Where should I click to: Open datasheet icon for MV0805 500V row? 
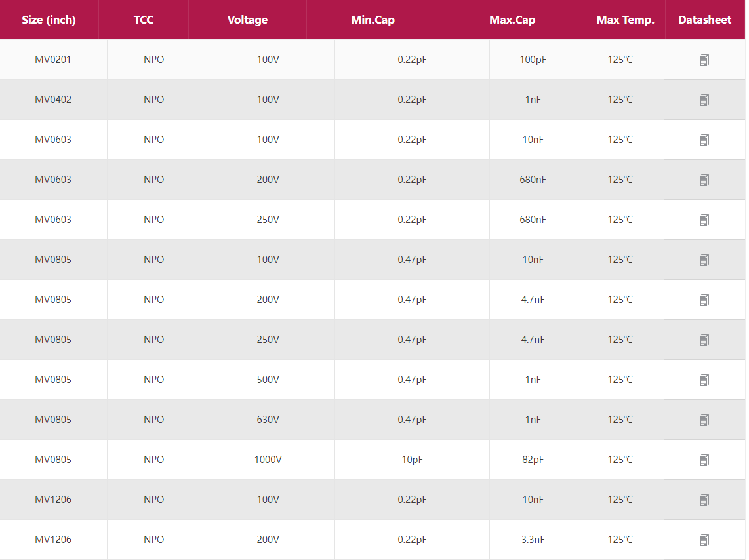pyautogui.click(x=704, y=380)
